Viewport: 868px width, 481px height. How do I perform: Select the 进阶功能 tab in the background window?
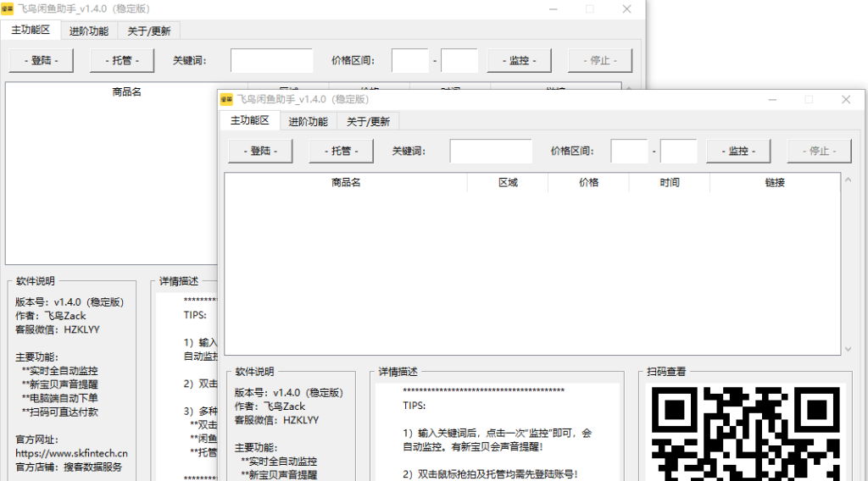click(89, 30)
